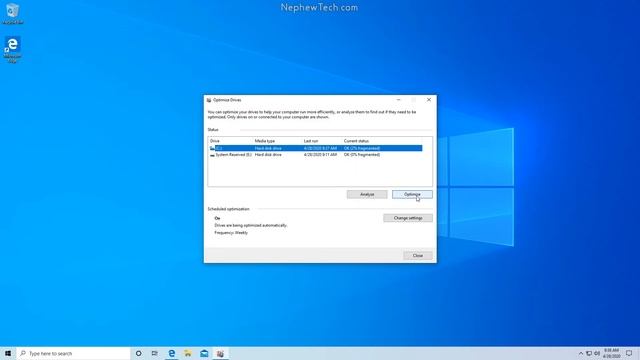640x360 pixels.
Task: Click System Reserved row's Hard disk drive text
Action: (268, 155)
